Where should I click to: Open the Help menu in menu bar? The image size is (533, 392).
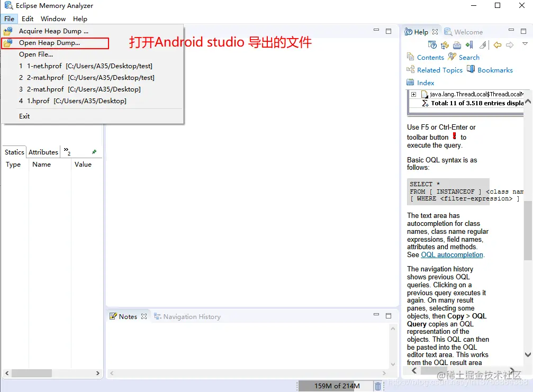pyautogui.click(x=80, y=19)
